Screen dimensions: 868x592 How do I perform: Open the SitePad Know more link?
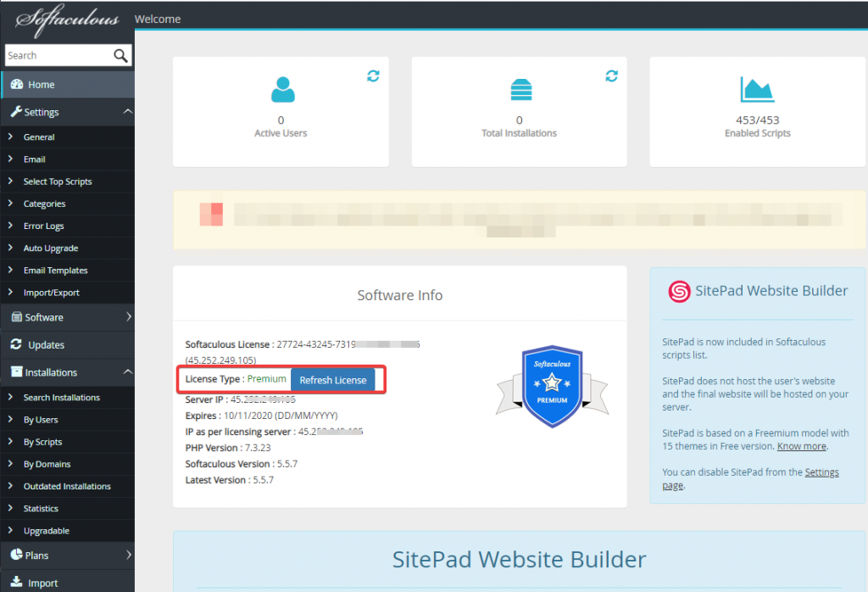(802, 446)
